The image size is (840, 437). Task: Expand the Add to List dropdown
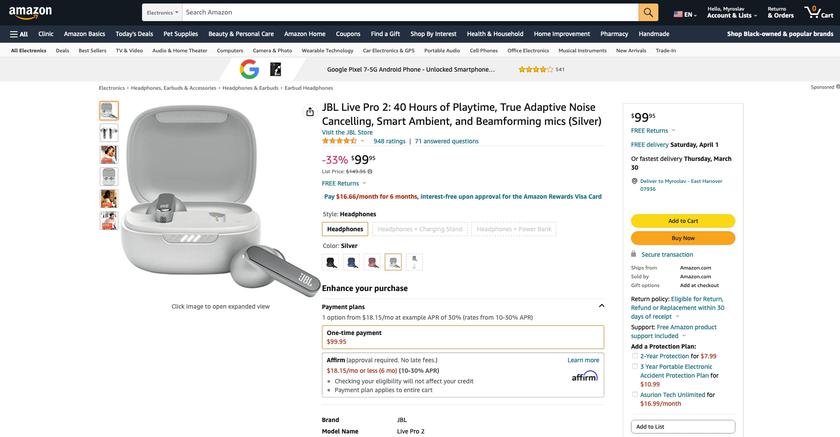pyautogui.click(x=683, y=427)
